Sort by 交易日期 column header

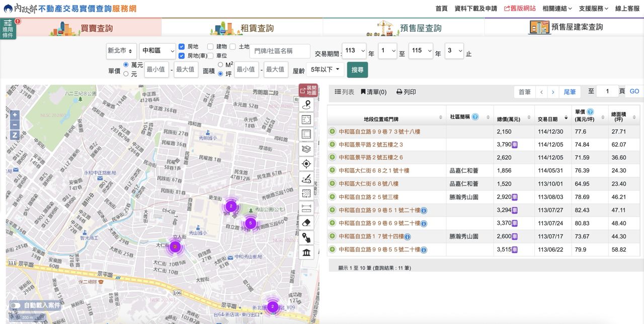tap(552, 119)
